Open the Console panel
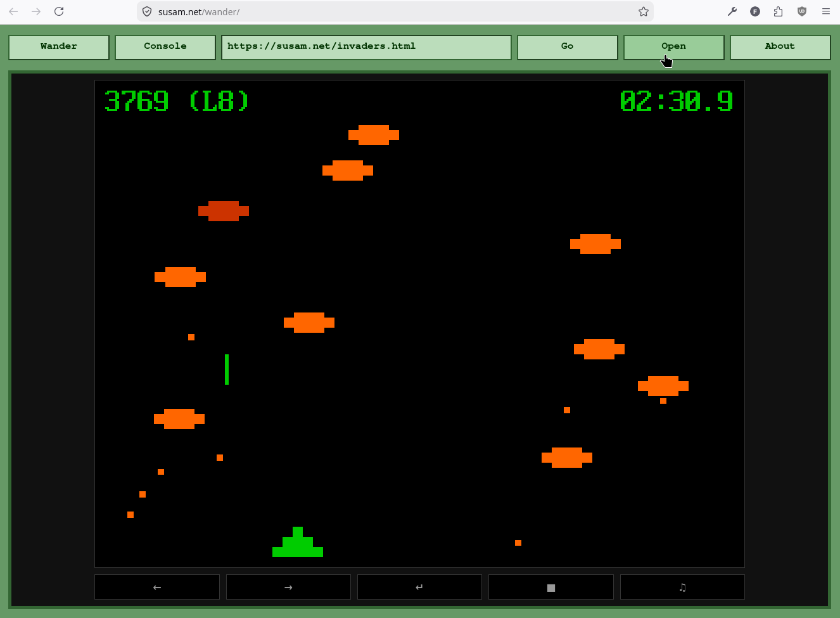The width and height of the screenshot is (840, 618). click(165, 48)
